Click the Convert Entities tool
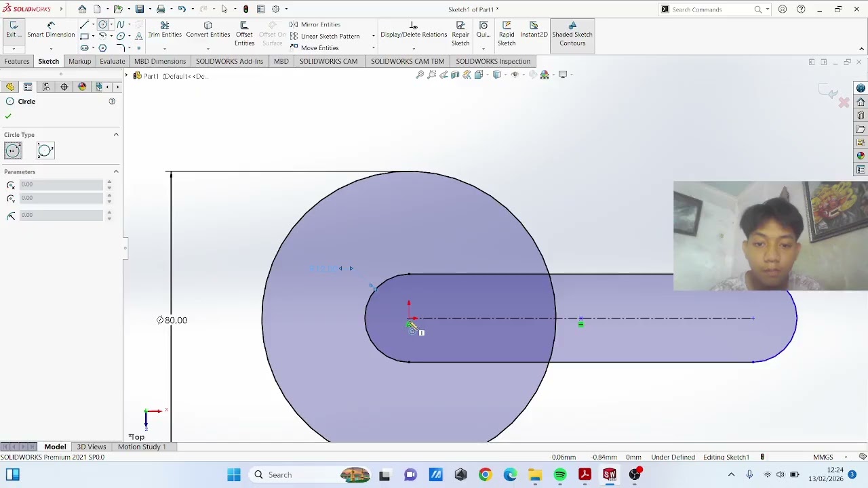The height and width of the screenshot is (488, 868). click(208, 30)
